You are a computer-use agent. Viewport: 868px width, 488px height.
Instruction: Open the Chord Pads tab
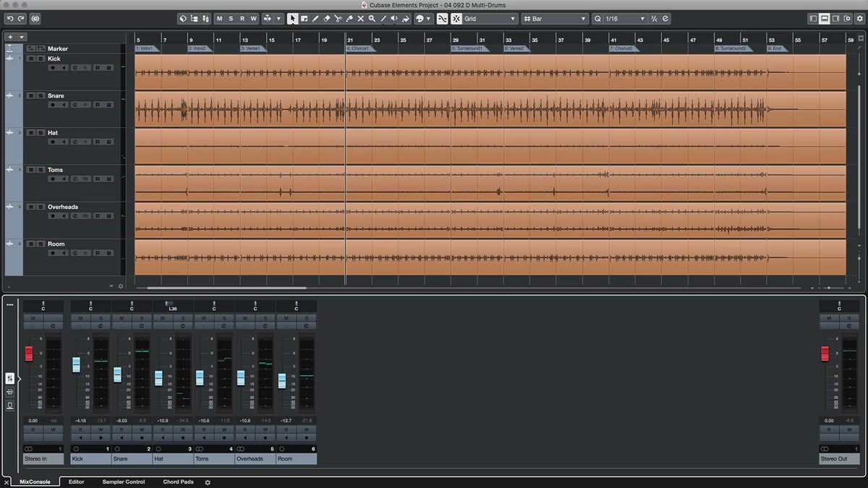point(178,481)
